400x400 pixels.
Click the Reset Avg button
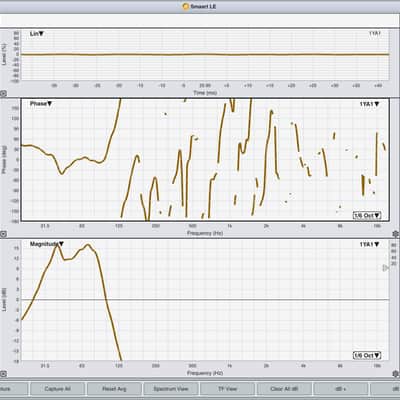[x=114, y=389]
